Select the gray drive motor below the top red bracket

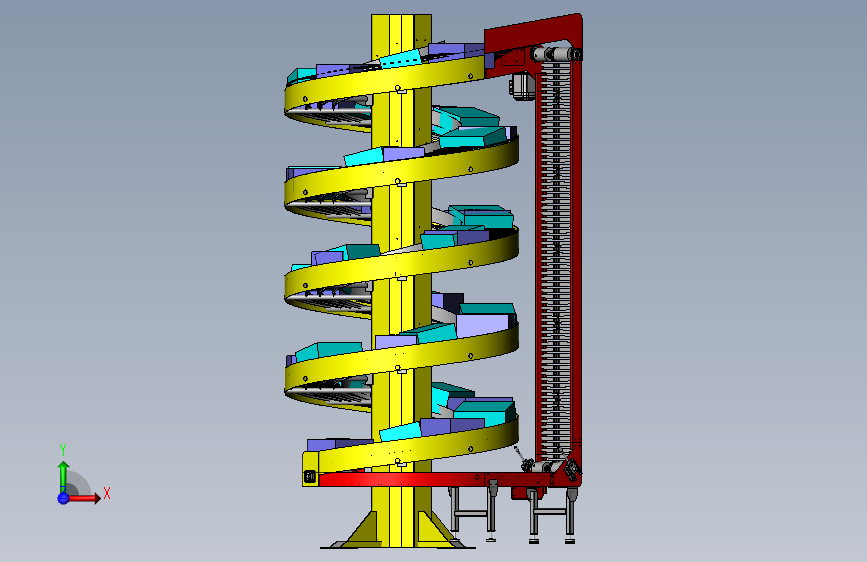(522, 87)
